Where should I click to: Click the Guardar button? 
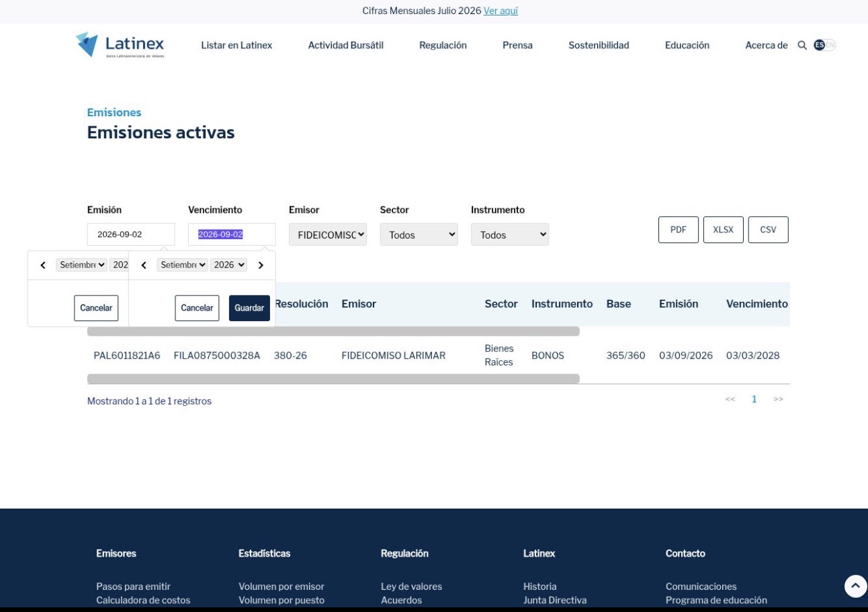249,308
